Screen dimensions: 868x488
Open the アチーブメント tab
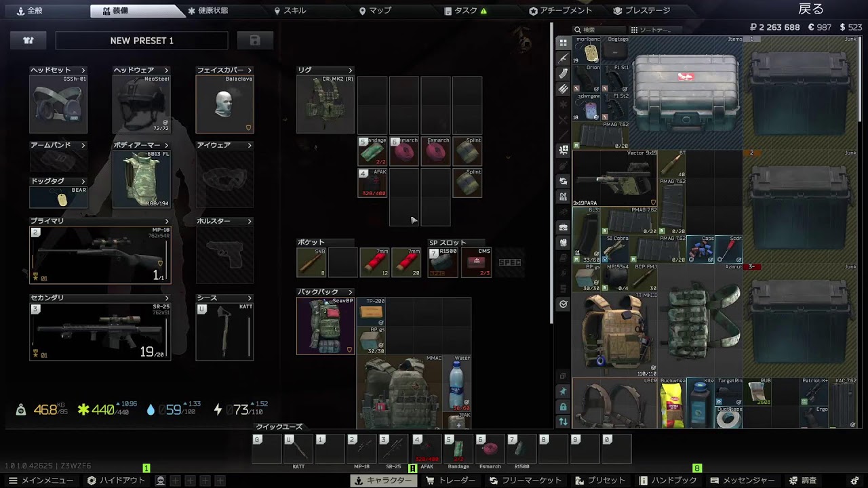(561, 11)
